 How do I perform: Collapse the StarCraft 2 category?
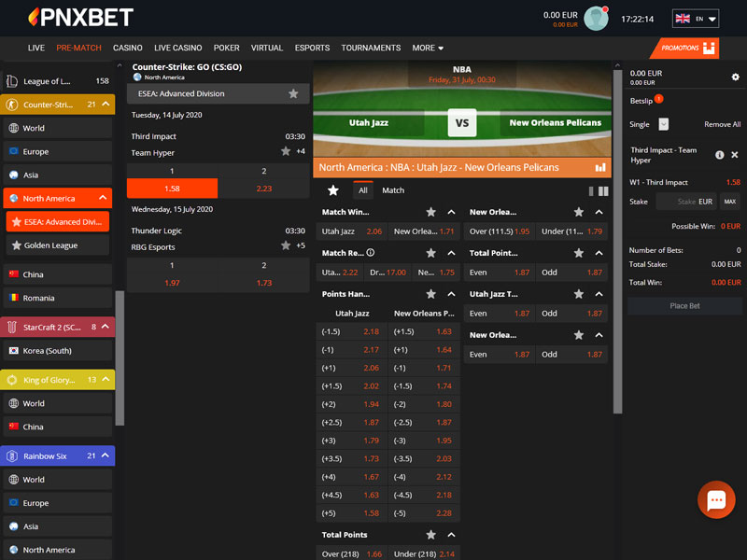point(106,327)
